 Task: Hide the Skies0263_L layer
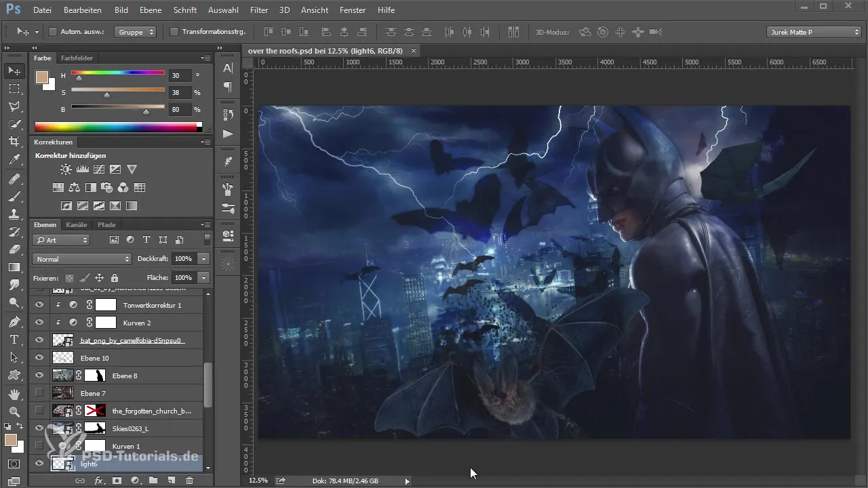pyautogui.click(x=39, y=428)
